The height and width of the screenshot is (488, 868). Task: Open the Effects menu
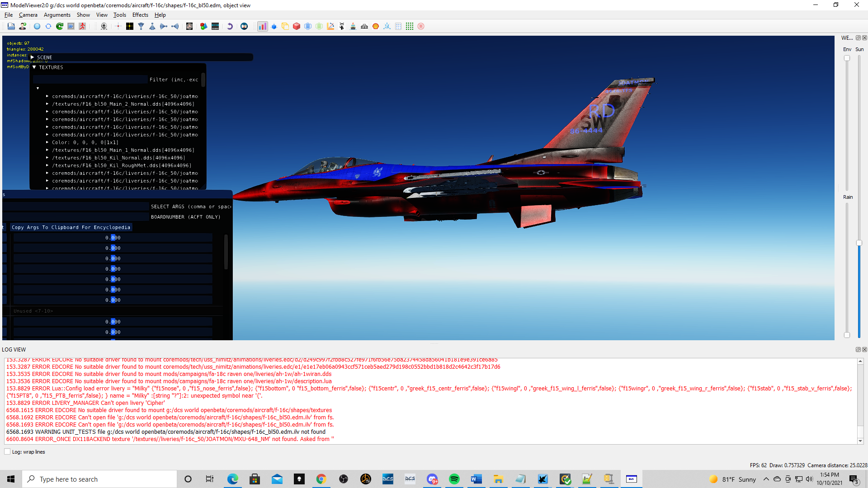coord(140,15)
